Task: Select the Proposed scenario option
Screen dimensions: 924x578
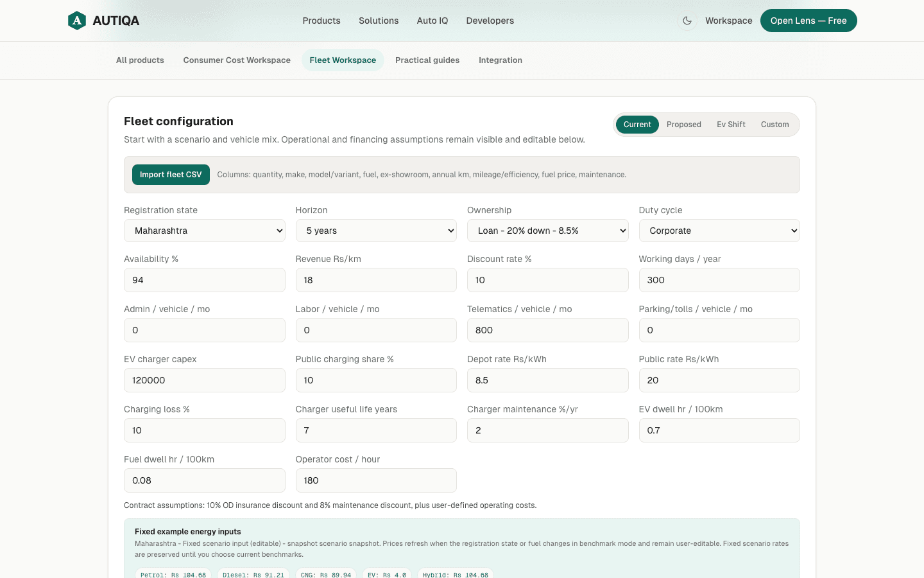Action: pyautogui.click(x=684, y=125)
